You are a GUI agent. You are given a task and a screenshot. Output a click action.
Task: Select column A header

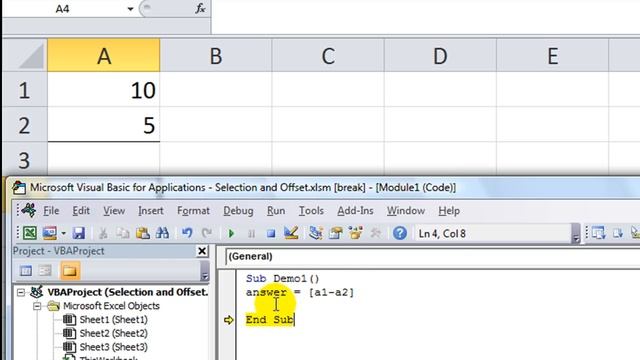[104, 56]
